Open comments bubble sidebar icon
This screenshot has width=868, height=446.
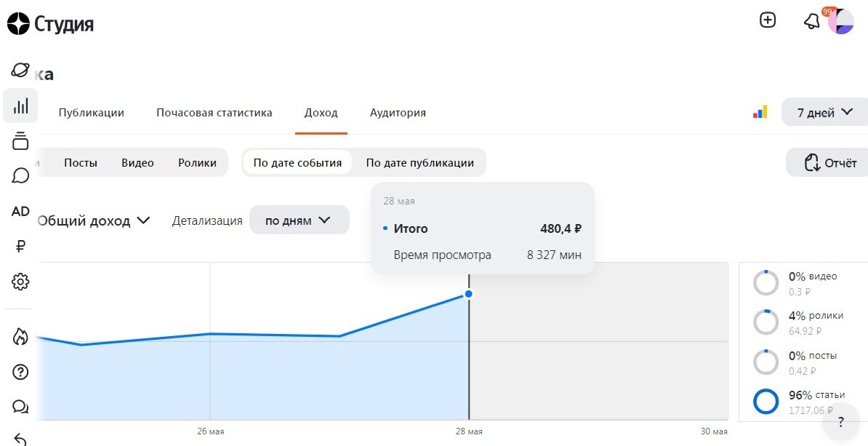click(20, 175)
